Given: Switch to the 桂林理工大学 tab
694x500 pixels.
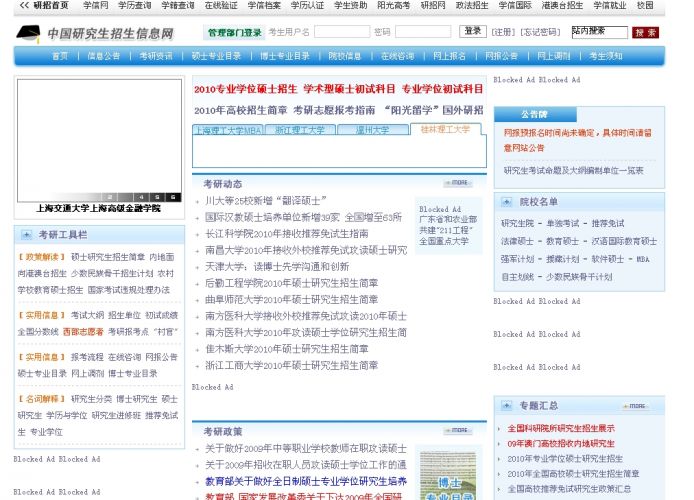Looking at the screenshot, I should pos(445,129).
